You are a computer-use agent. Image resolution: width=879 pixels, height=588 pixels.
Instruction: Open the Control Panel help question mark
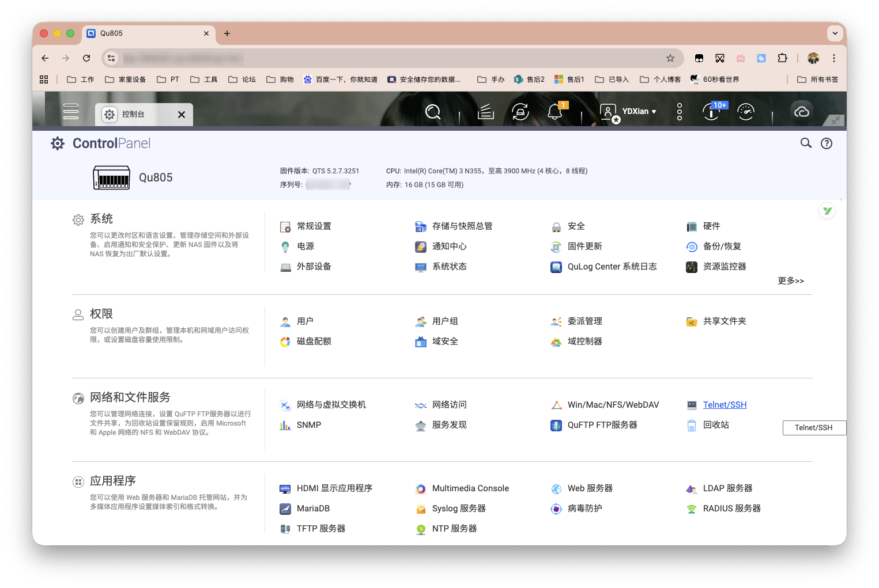[827, 143]
